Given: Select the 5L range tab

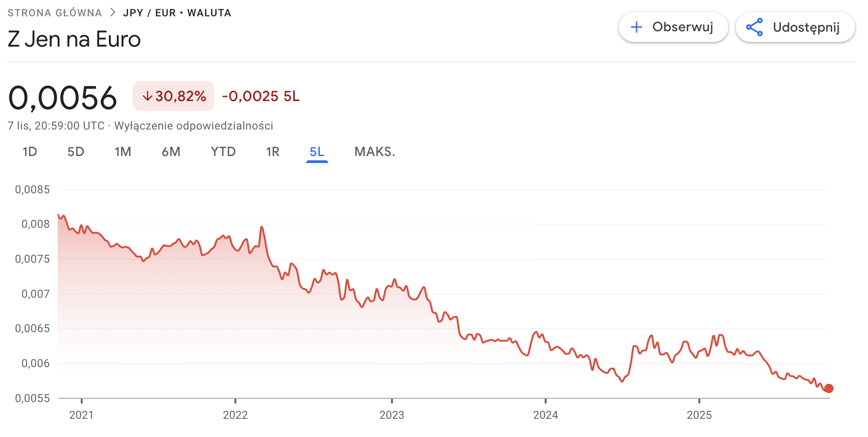Looking at the screenshot, I should (317, 152).
